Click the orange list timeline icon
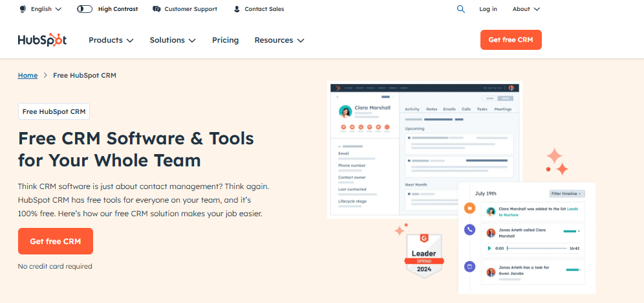This screenshot has height=303, width=644. tap(470, 208)
